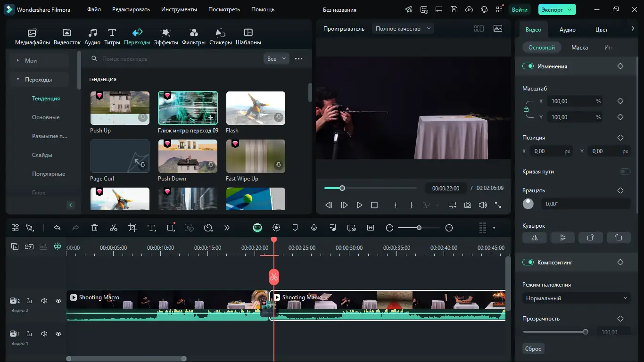Toggle the Композитинг switch
The image size is (644, 362).
click(x=528, y=263)
